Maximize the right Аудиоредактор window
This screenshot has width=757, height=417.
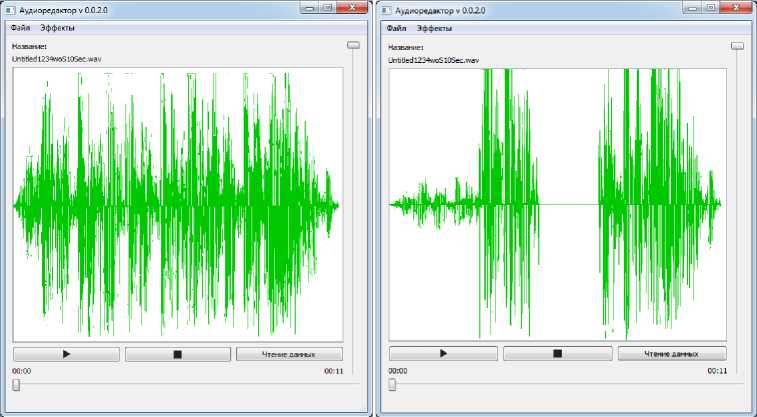[710, 7]
